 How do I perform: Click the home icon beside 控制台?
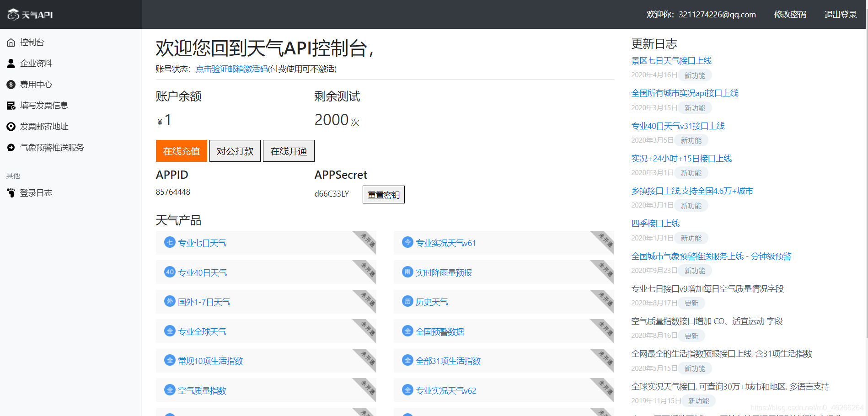coord(11,43)
